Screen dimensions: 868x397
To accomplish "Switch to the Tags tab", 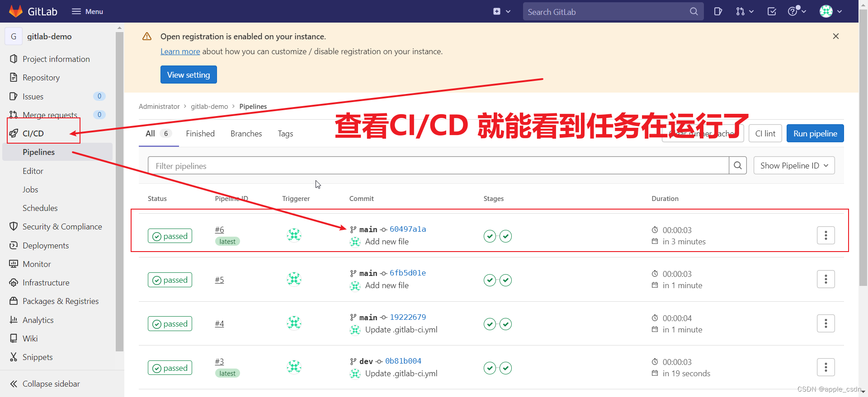I will click(285, 134).
